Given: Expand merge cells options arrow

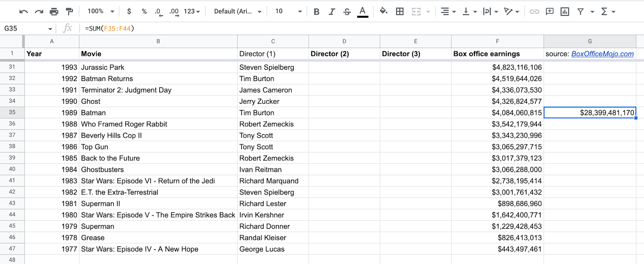Looking at the screenshot, I should tap(428, 12).
